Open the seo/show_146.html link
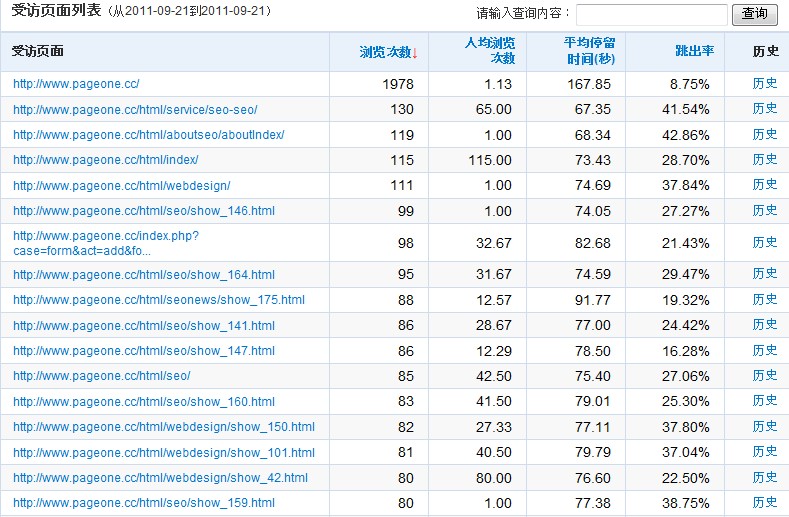Screen dimensions: 789x517 pos(144,210)
